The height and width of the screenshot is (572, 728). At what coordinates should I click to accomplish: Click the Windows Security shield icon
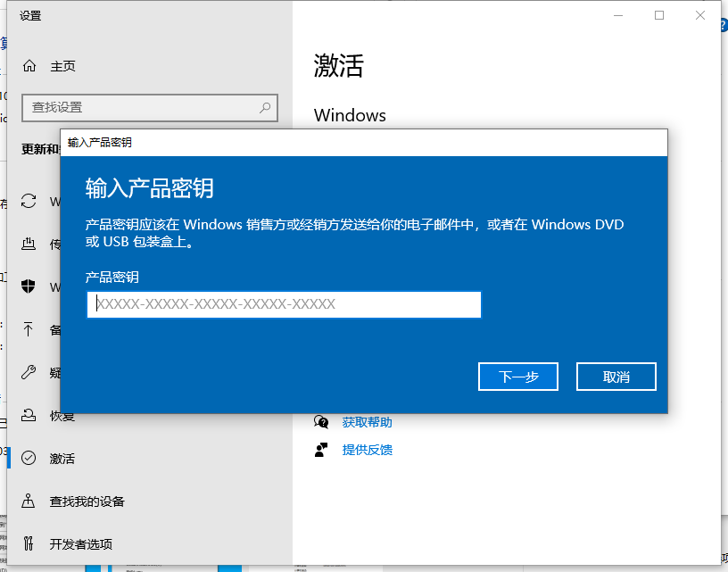point(29,287)
